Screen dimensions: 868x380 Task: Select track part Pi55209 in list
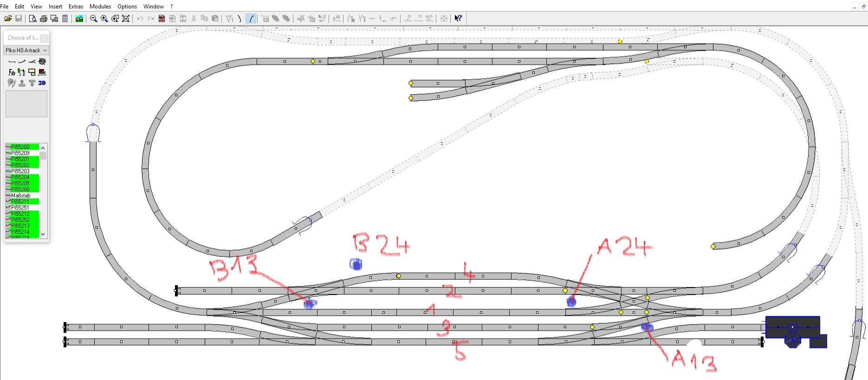pyautogui.click(x=20, y=153)
